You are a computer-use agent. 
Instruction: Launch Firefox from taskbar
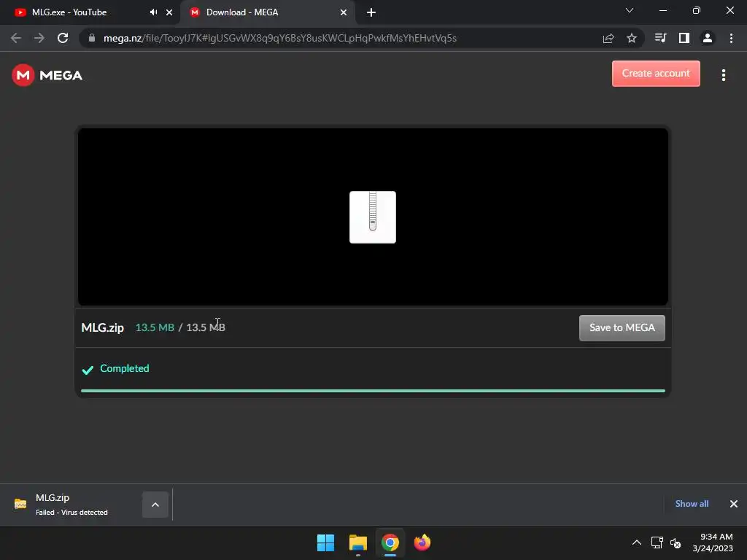click(x=422, y=542)
